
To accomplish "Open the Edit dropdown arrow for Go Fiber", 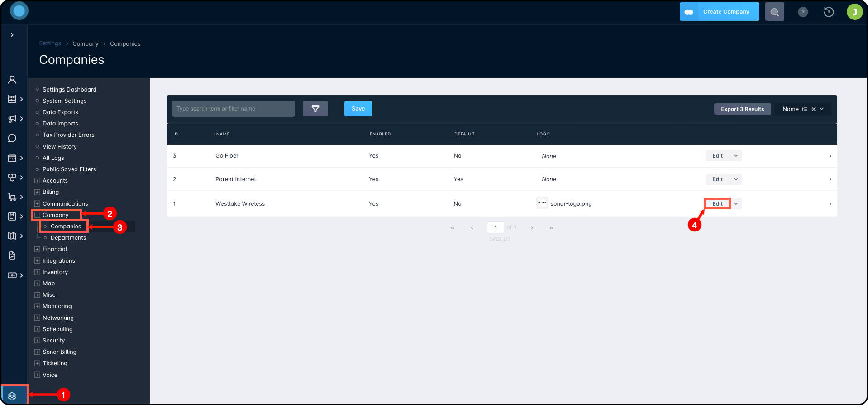I will 736,156.
